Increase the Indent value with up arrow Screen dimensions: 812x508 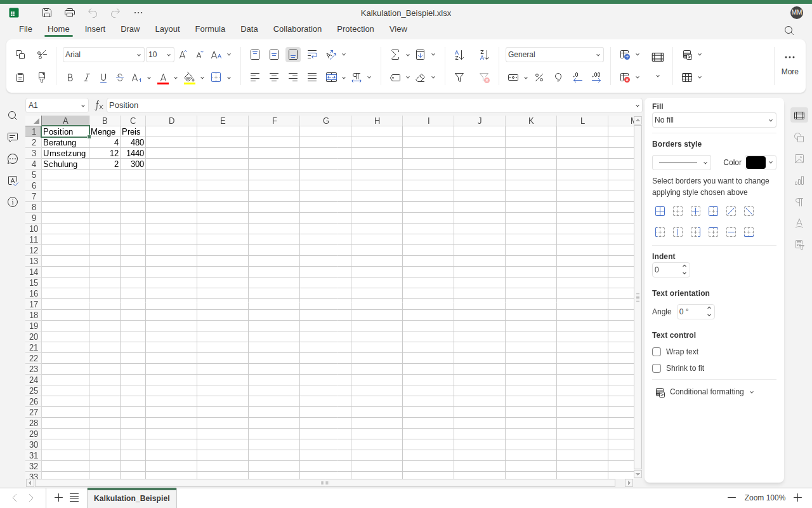[x=684, y=266]
